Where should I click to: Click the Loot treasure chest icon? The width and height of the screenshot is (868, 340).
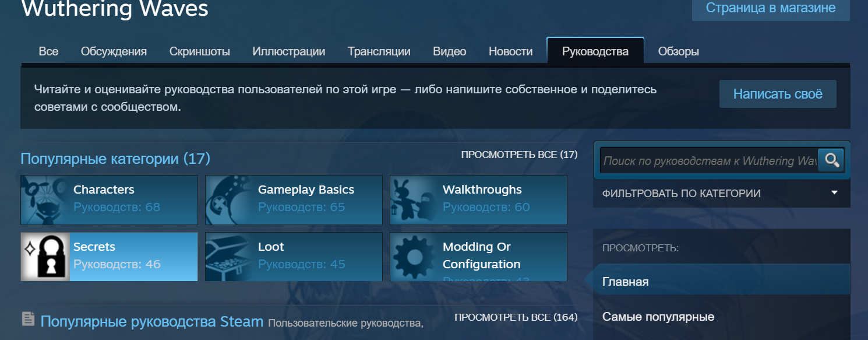pyautogui.click(x=230, y=257)
